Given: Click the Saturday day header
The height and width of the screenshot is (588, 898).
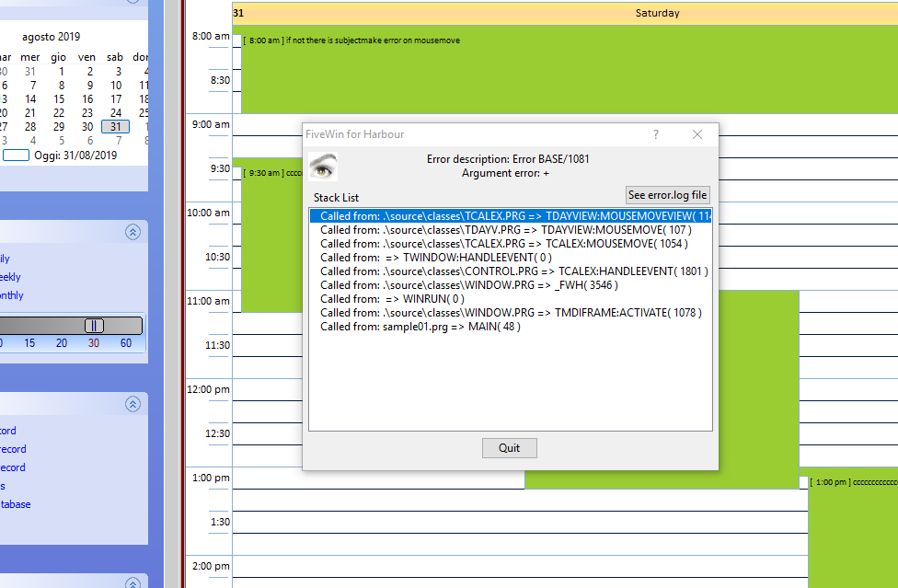Looking at the screenshot, I should pyautogui.click(x=658, y=13).
